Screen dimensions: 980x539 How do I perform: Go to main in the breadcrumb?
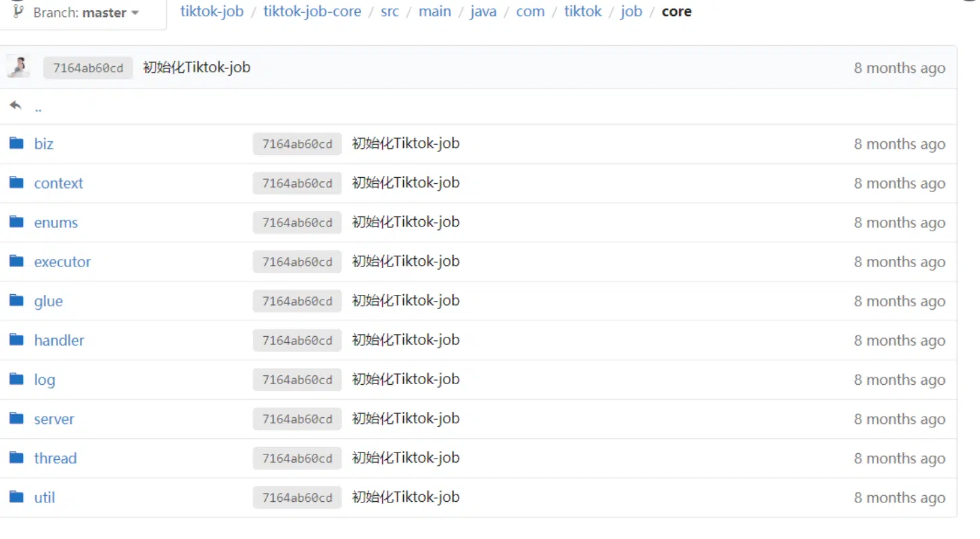point(435,11)
